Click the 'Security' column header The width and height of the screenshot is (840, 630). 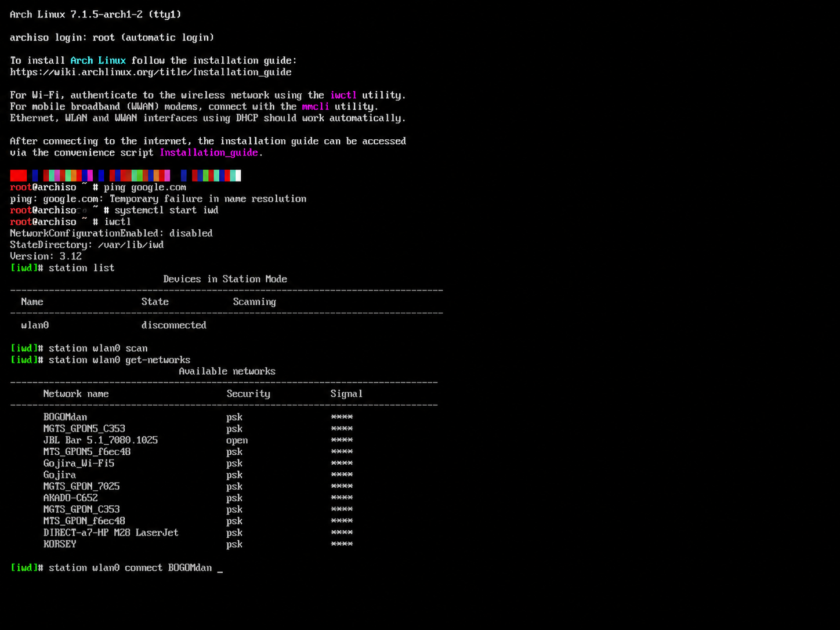[248, 394]
